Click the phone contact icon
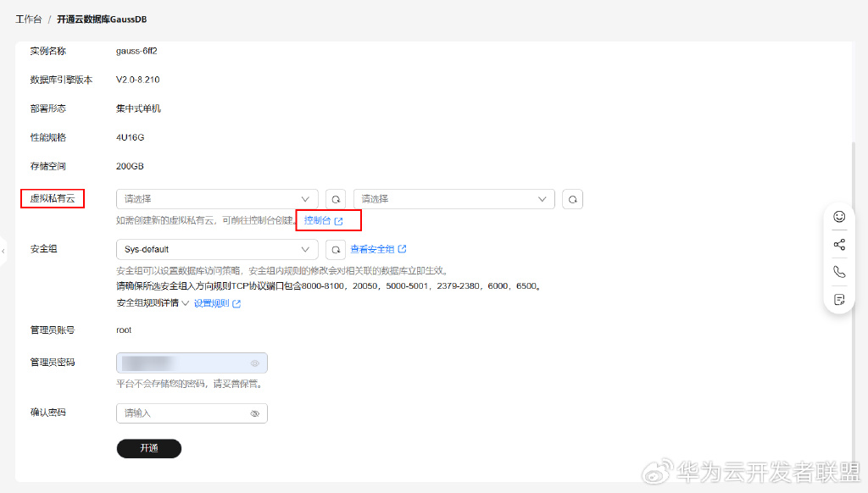The image size is (868, 493). pos(839,272)
